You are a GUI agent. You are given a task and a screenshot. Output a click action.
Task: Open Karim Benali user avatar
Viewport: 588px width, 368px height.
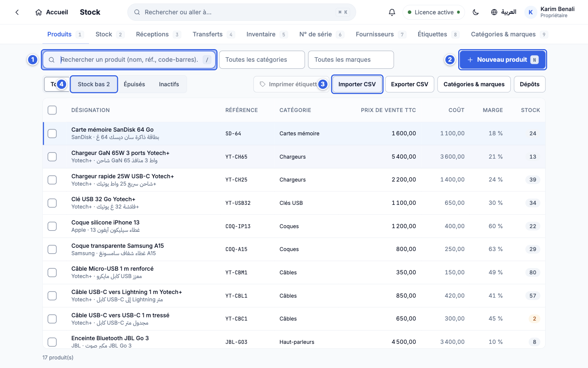[530, 12]
